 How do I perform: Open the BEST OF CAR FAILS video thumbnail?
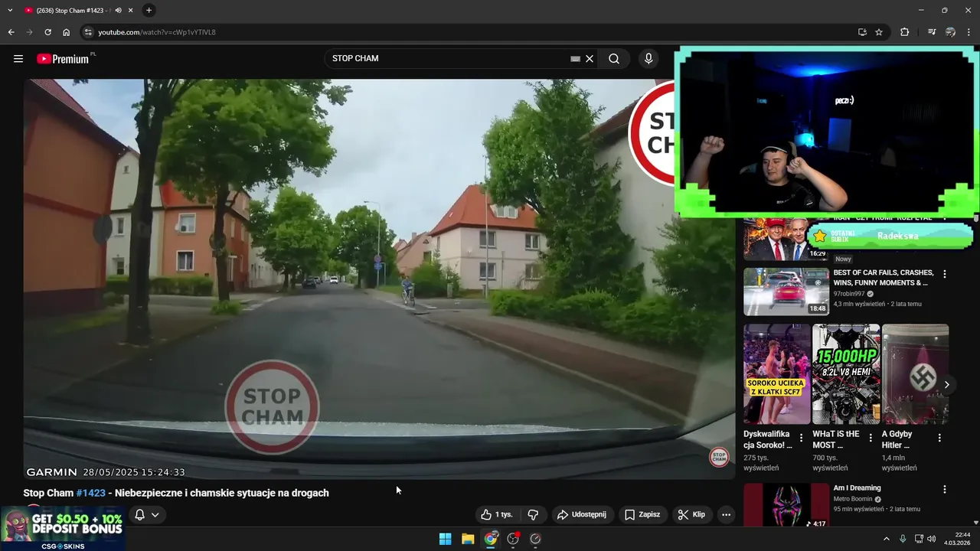pyautogui.click(x=786, y=292)
